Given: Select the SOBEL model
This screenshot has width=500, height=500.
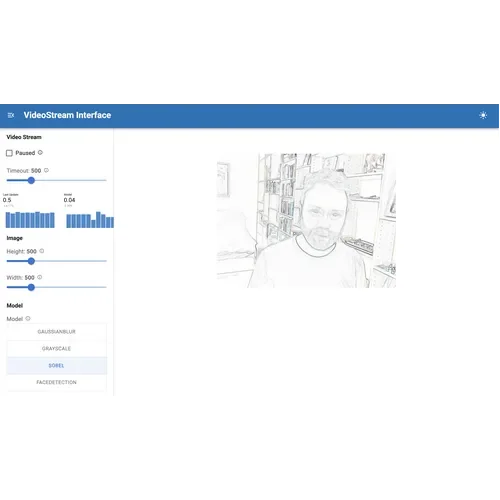Looking at the screenshot, I should [57, 366].
